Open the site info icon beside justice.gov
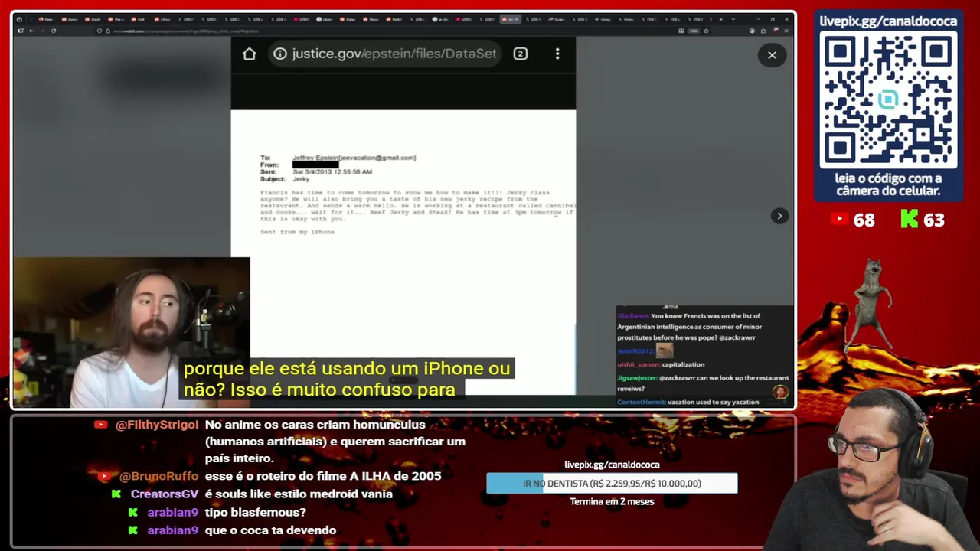The height and width of the screenshot is (551, 980). point(280,54)
